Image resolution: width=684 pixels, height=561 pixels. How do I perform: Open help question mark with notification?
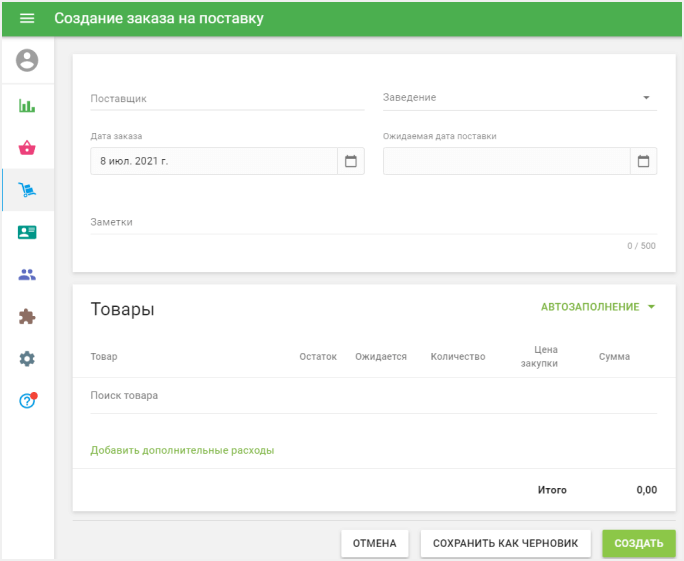pos(27,401)
